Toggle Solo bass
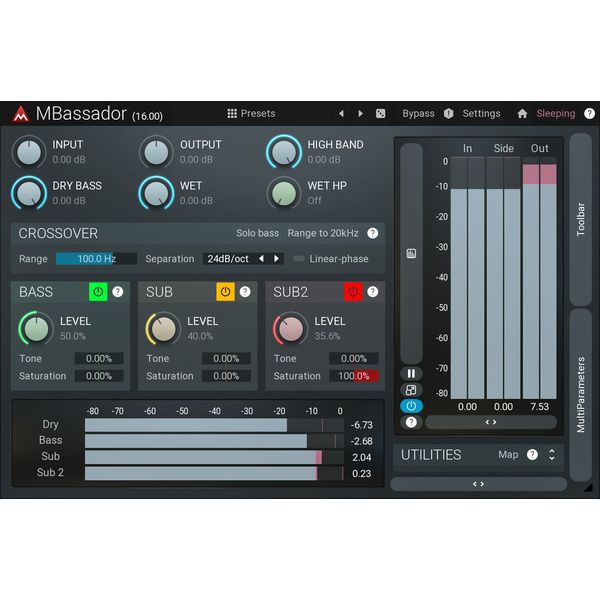Image resolution: width=600 pixels, height=600 pixels. [x=258, y=233]
